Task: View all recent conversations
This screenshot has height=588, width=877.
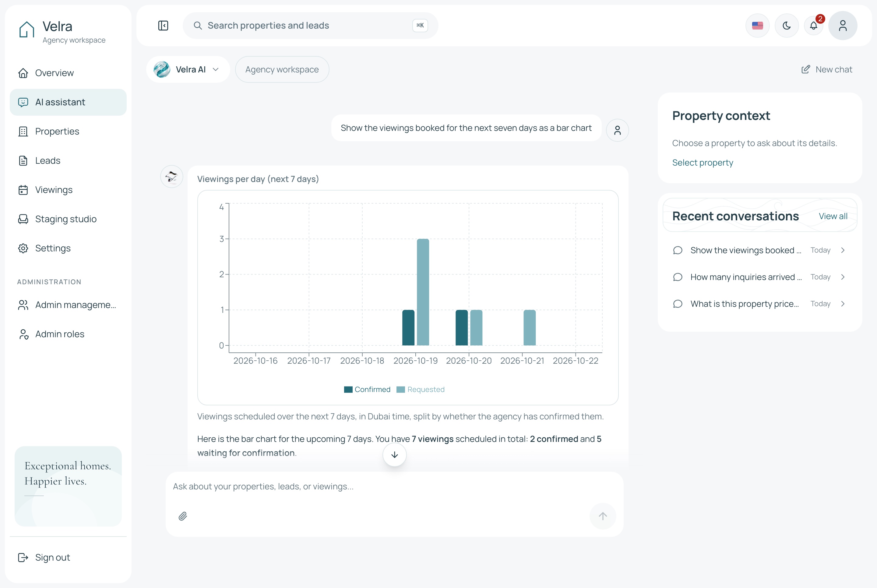Action: tap(833, 216)
